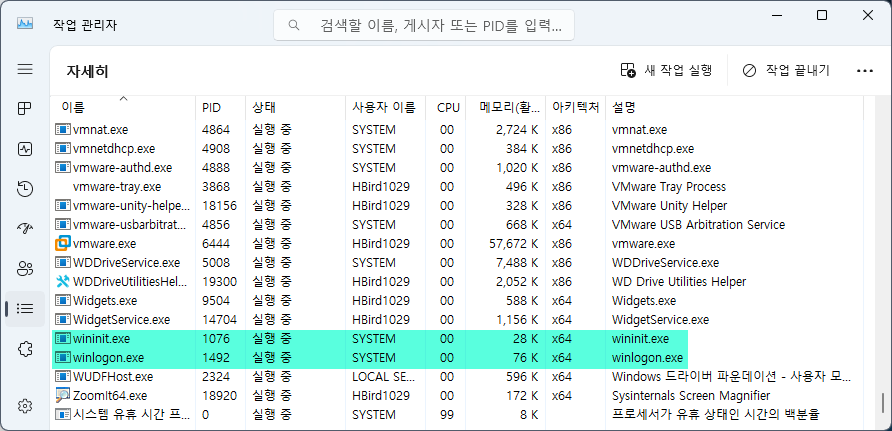Click the 7,488 K memory value
The width and height of the screenshot is (892, 431).
coord(517,263)
